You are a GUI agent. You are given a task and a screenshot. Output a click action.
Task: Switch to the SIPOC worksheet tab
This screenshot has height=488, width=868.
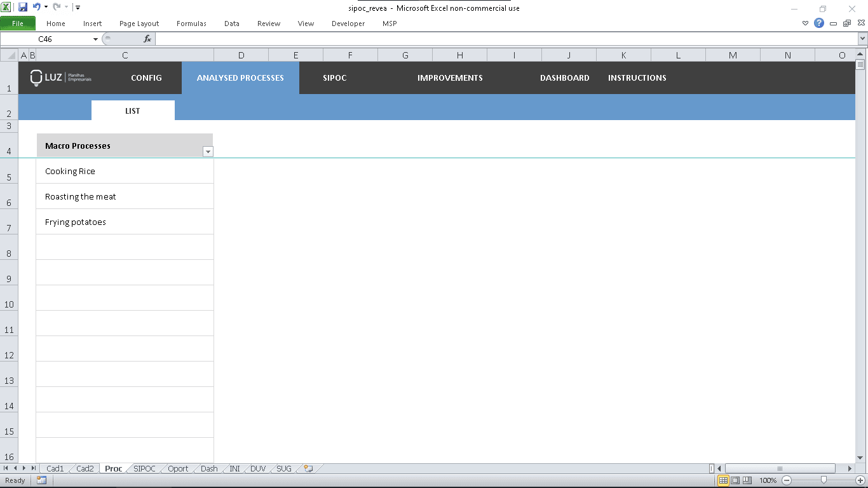point(144,468)
